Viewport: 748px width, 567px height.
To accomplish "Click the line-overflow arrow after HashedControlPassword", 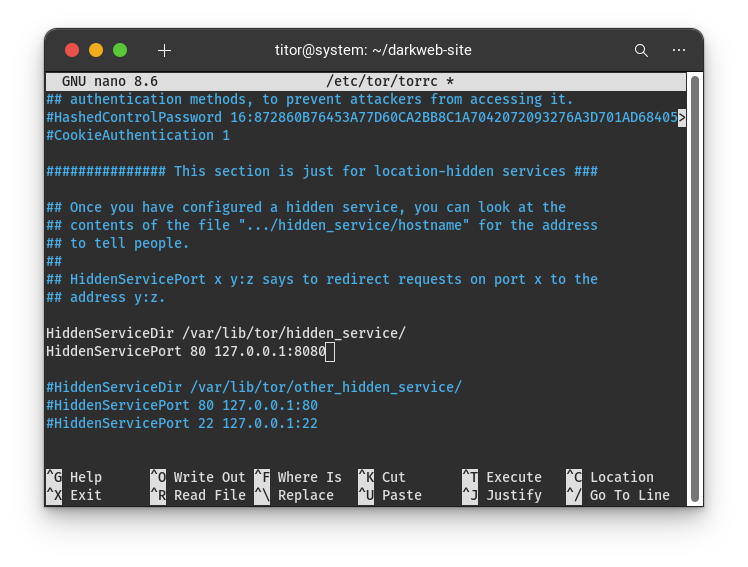I will pyautogui.click(x=682, y=118).
